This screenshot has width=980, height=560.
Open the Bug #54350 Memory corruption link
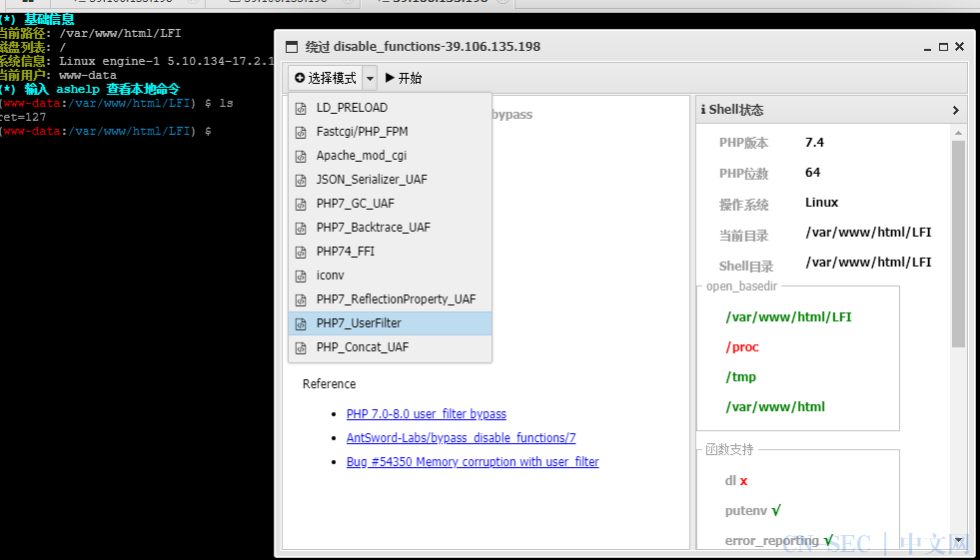click(473, 462)
